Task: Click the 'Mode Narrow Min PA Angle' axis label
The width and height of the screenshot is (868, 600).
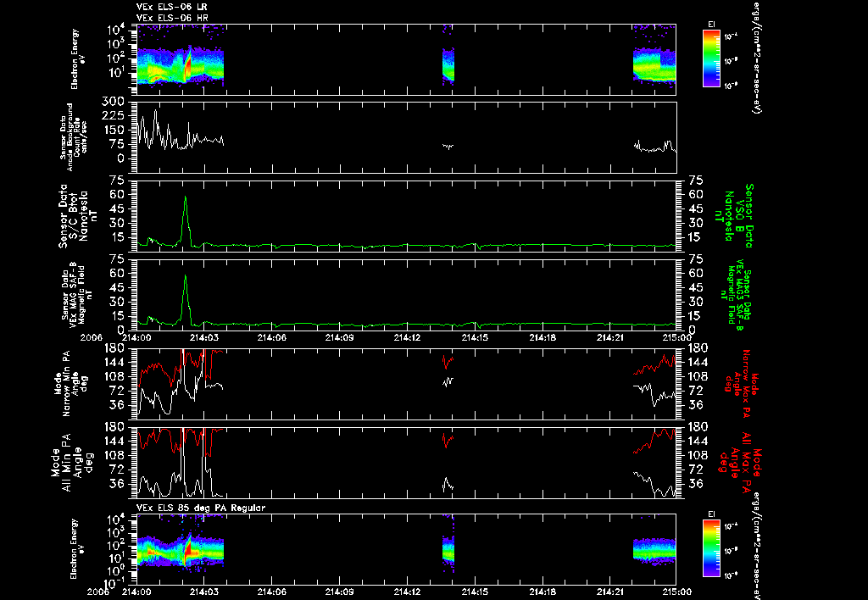Action: click(70, 382)
